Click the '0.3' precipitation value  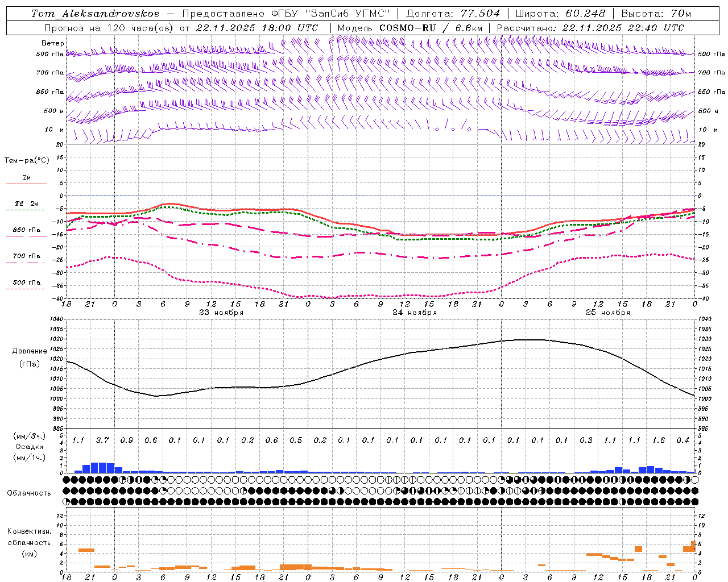pyautogui.click(x=586, y=440)
